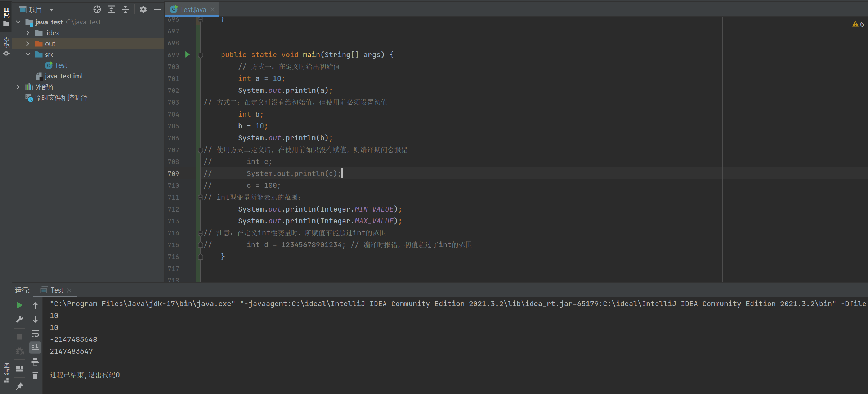The width and height of the screenshot is (868, 394).
Task: Collapse the src folder
Action: tap(28, 54)
